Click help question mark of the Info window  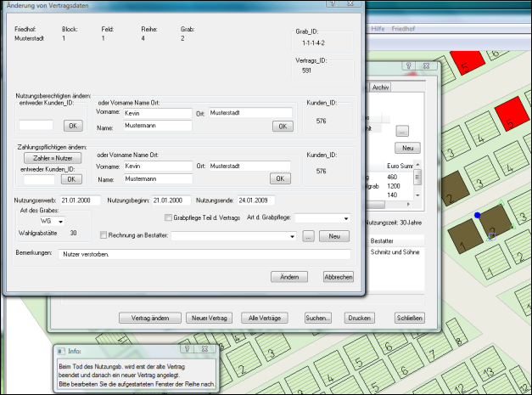[187, 349]
